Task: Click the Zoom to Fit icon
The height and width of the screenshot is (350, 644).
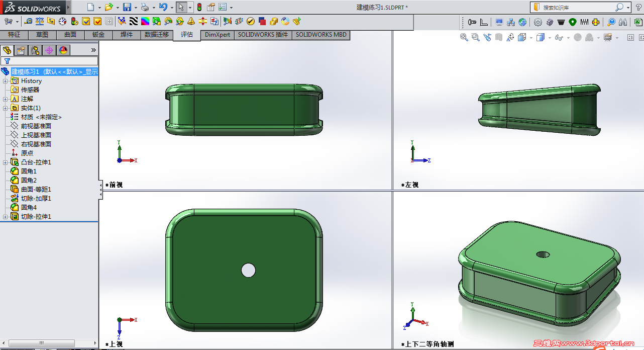Action: (x=464, y=38)
